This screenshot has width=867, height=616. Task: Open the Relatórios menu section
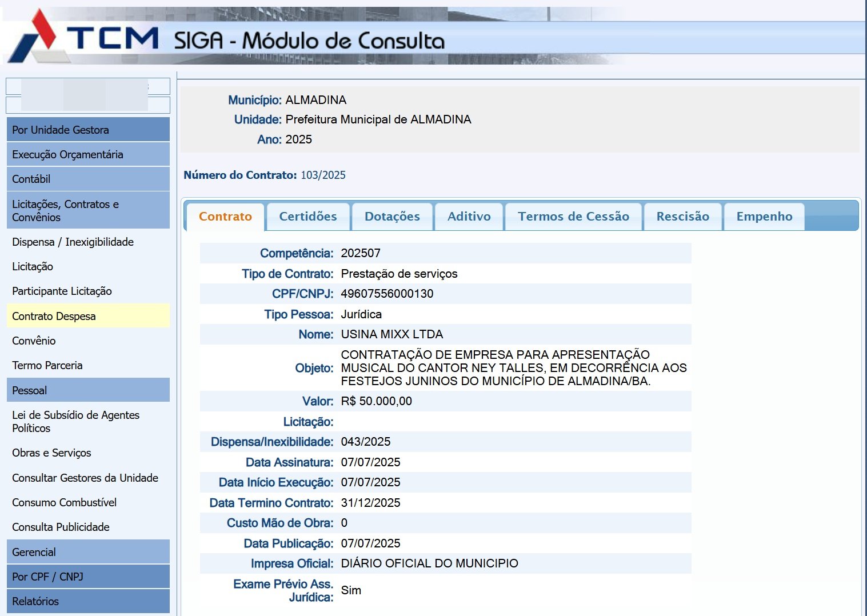(88, 601)
